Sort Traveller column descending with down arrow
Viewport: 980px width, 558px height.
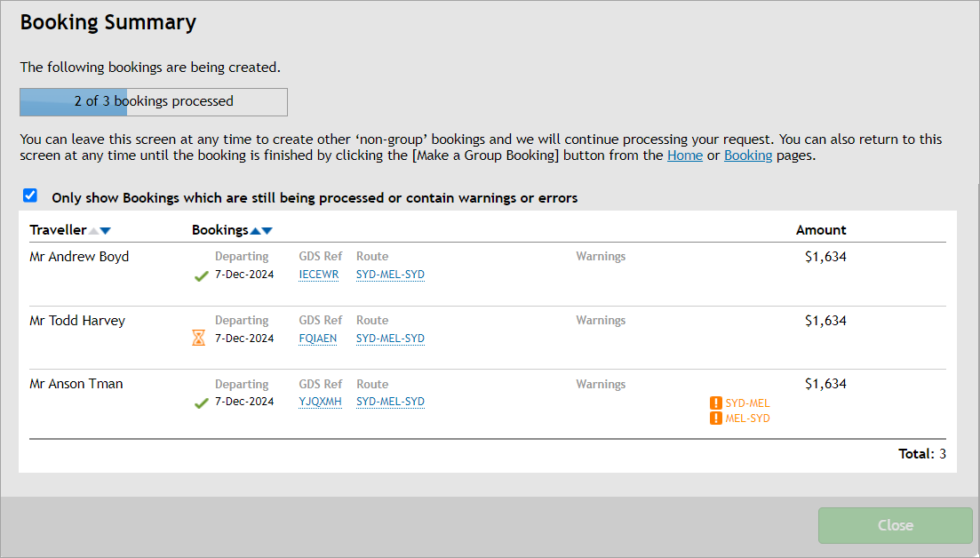106,231
